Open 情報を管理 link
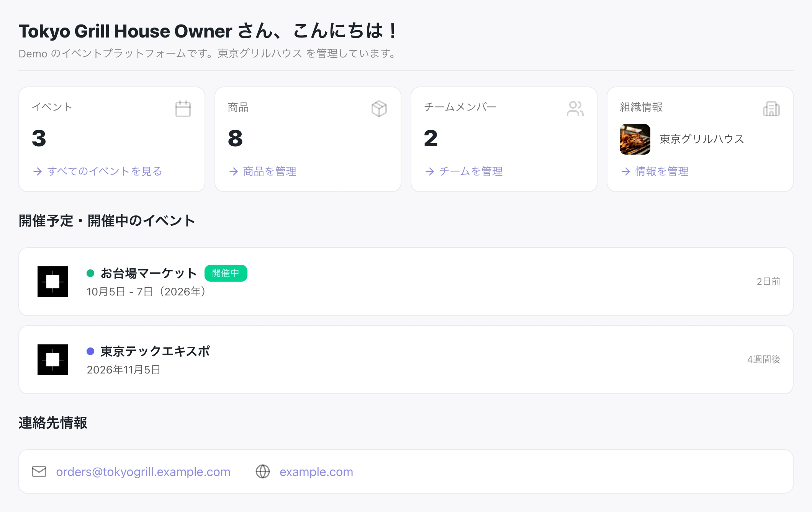The image size is (812, 512). coord(662,171)
